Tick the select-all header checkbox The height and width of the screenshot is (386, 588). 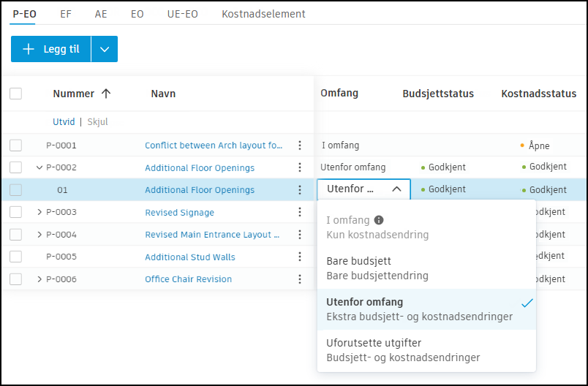click(x=16, y=94)
